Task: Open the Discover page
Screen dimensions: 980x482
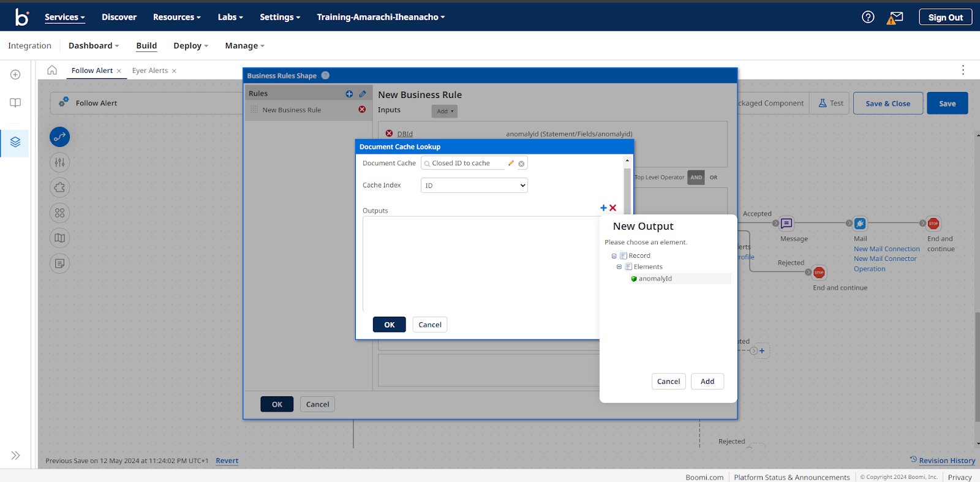Action: coord(119,17)
